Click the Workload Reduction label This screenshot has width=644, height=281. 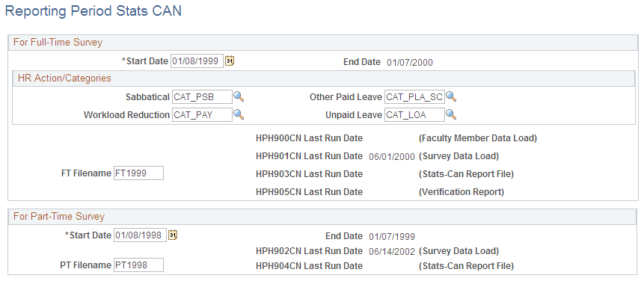click(126, 115)
